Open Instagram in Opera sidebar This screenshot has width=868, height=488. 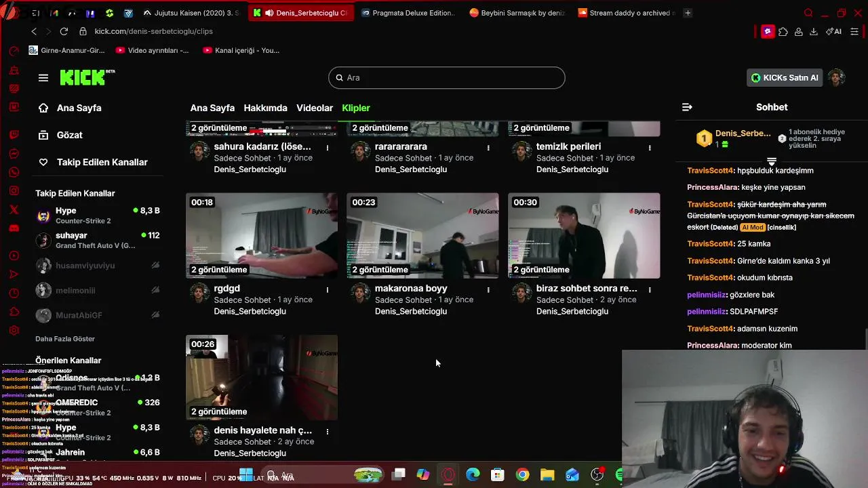pyautogui.click(x=14, y=191)
